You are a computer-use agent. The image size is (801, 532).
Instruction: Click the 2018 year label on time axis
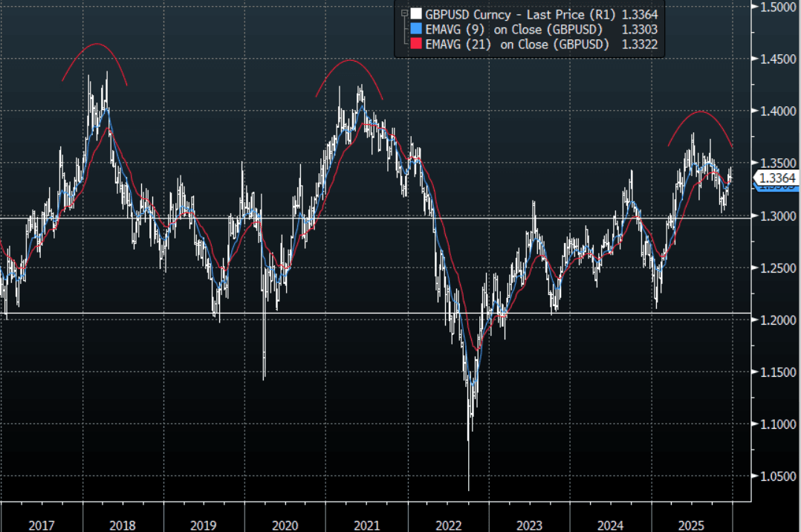pyautogui.click(x=123, y=525)
